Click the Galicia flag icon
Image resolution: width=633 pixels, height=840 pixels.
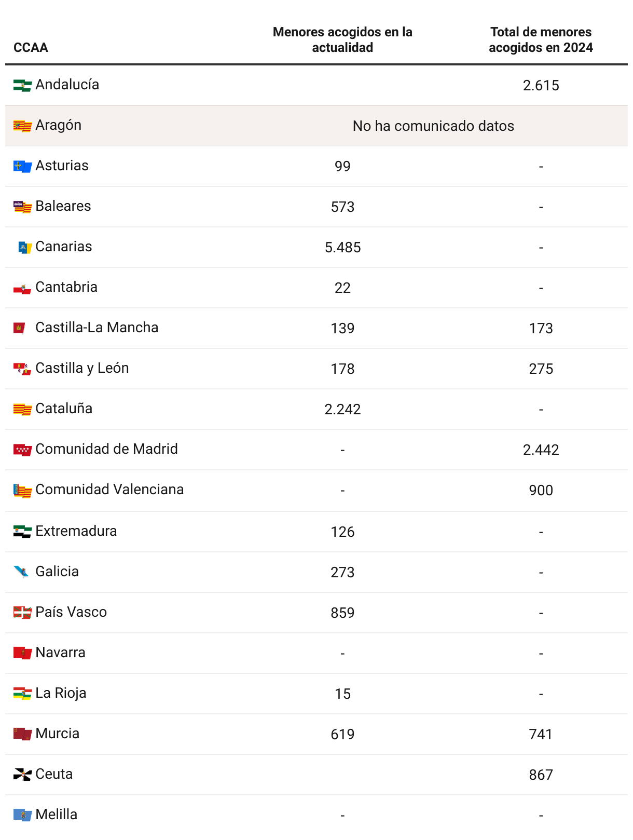click(22, 572)
